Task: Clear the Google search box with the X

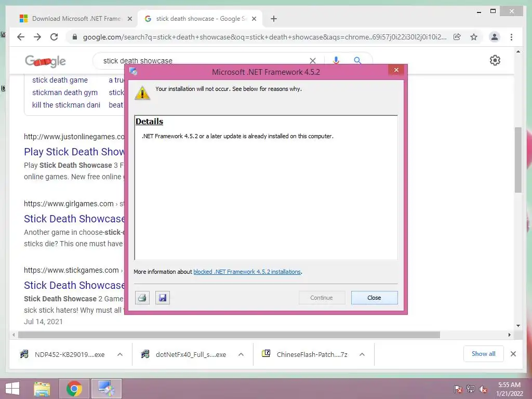Action: point(313,61)
